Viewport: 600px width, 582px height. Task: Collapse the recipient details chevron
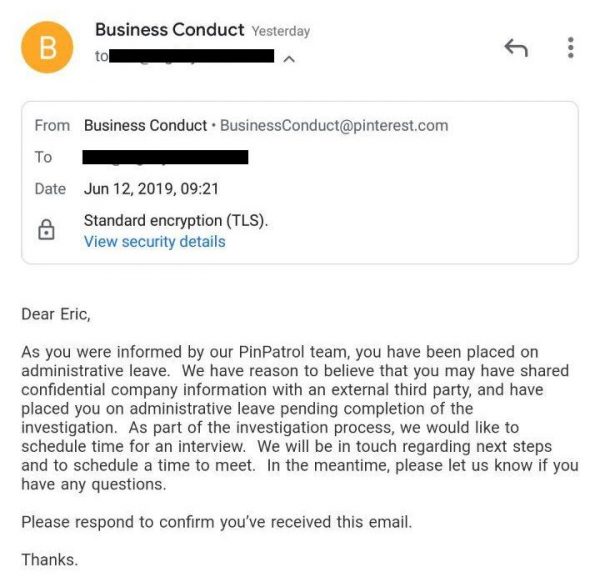[x=289, y=59]
